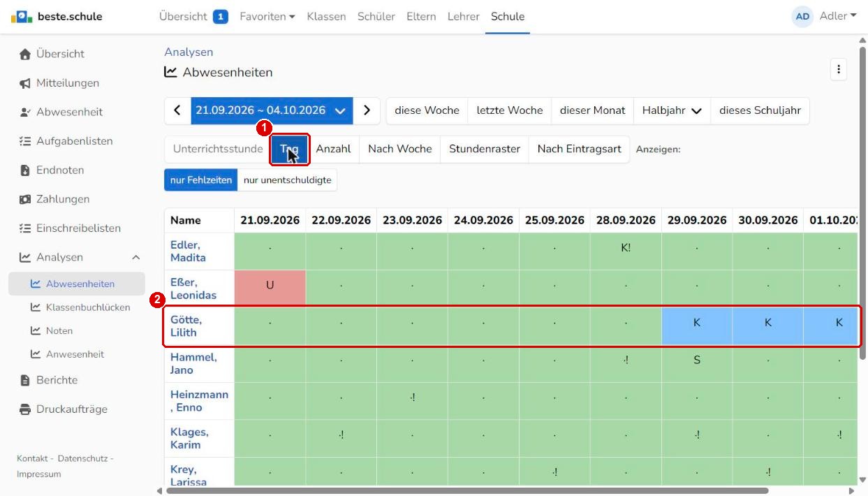
Task: Click the chart icon beside Anwesenheit
Action: coord(36,354)
